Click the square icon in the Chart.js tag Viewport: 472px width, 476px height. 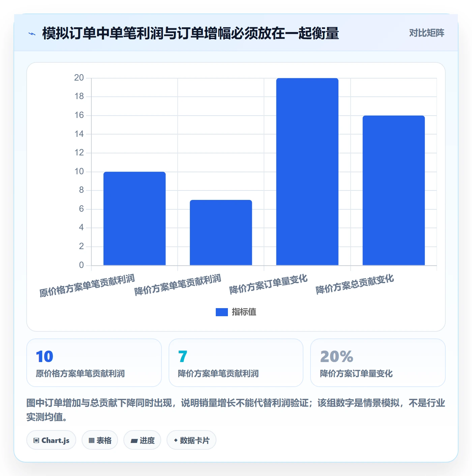(36, 441)
